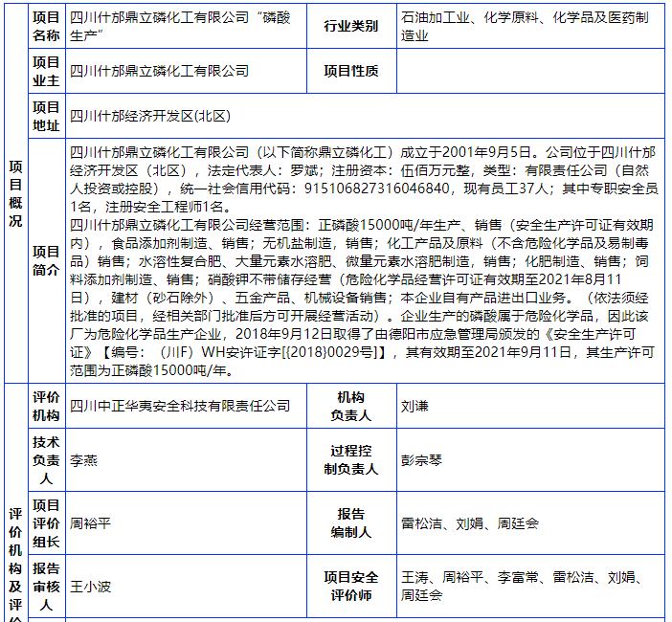Image resolution: width=672 pixels, height=622 pixels.
Task: Click the 机构负责人 label cell
Action: click(x=351, y=406)
